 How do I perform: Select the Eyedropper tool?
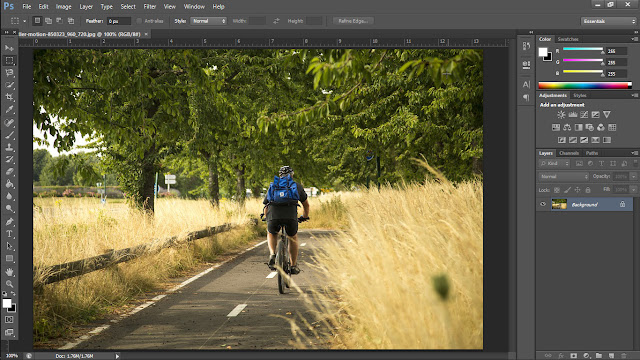tap(9, 109)
